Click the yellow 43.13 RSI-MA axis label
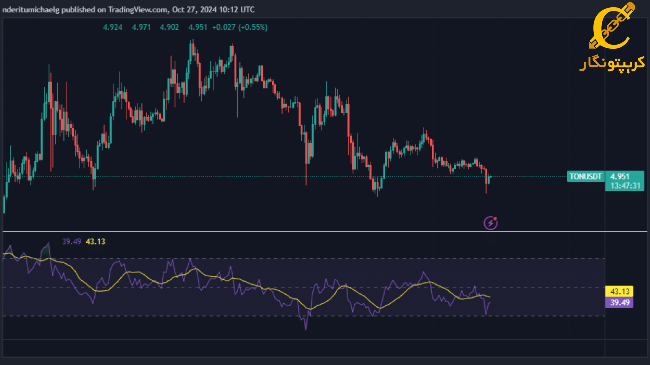The image size is (650, 365). coord(619,291)
